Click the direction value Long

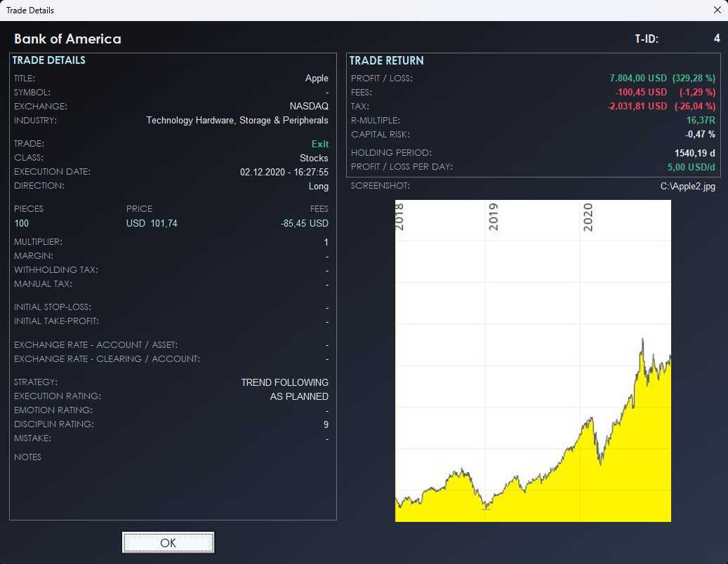319,186
